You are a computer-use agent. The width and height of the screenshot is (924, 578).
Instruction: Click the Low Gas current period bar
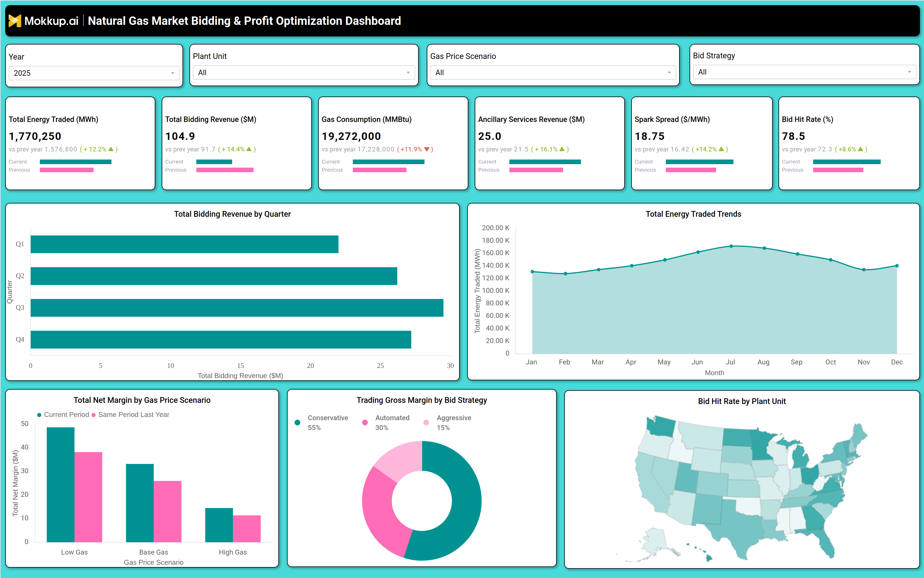60,485
